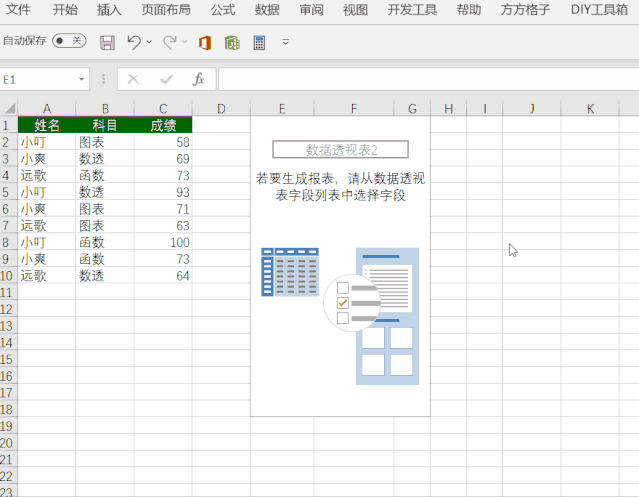Image resolution: width=639 pixels, height=497 pixels.
Task: Open the Name Box dropdown arrow
Action: (x=82, y=79)
